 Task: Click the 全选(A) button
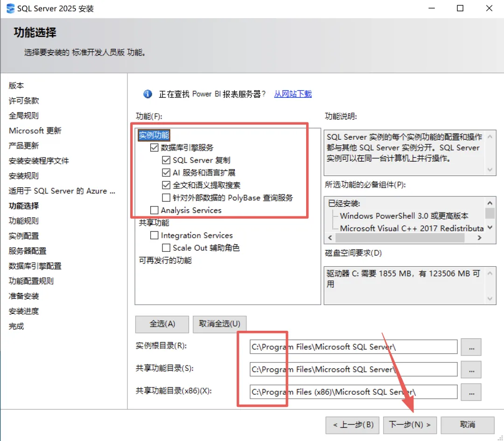point(162,324)
